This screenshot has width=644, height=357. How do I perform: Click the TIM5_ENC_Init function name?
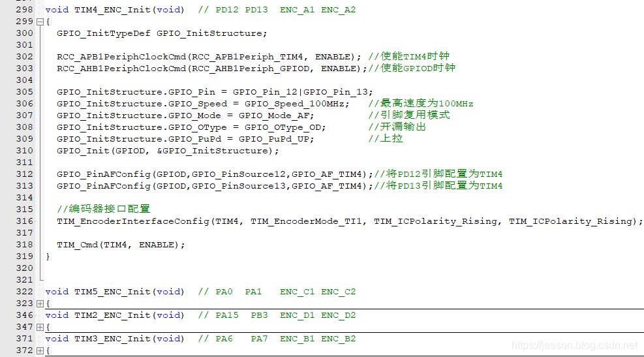[x=112, y=292]
